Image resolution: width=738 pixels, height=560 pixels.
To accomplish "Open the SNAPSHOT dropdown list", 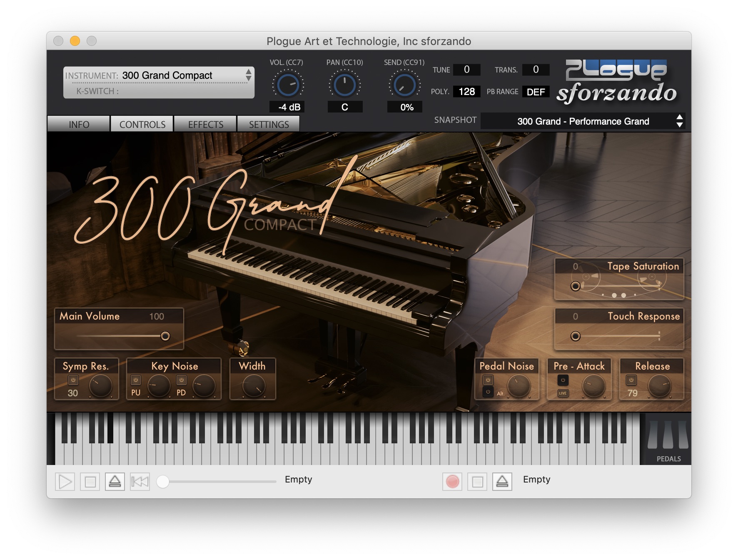I will point(583,121).
